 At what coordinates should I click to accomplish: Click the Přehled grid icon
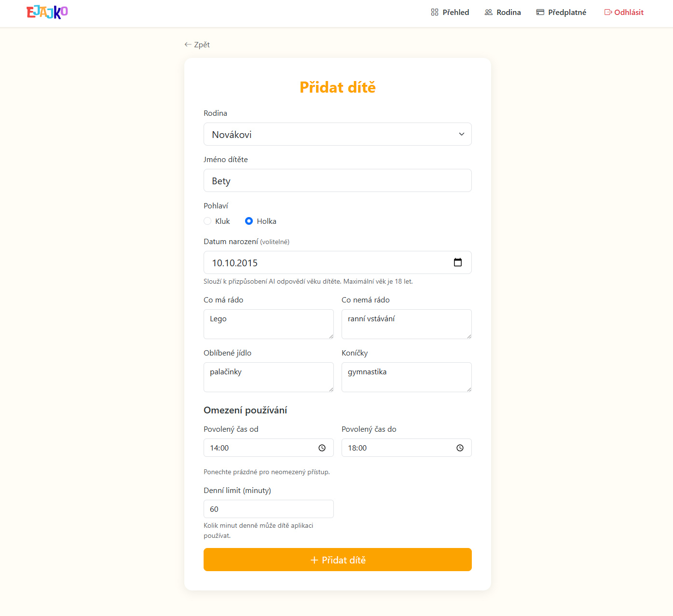[x=435, y=12]
